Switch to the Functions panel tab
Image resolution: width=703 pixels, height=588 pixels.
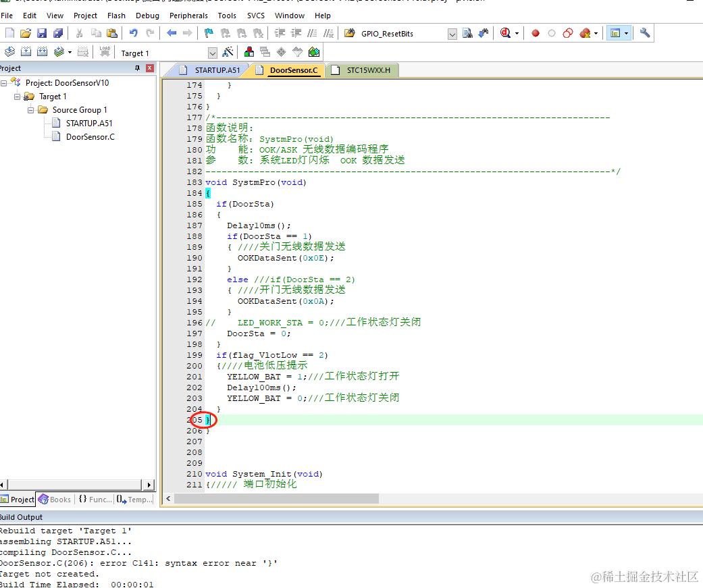(x=95, y=500)
